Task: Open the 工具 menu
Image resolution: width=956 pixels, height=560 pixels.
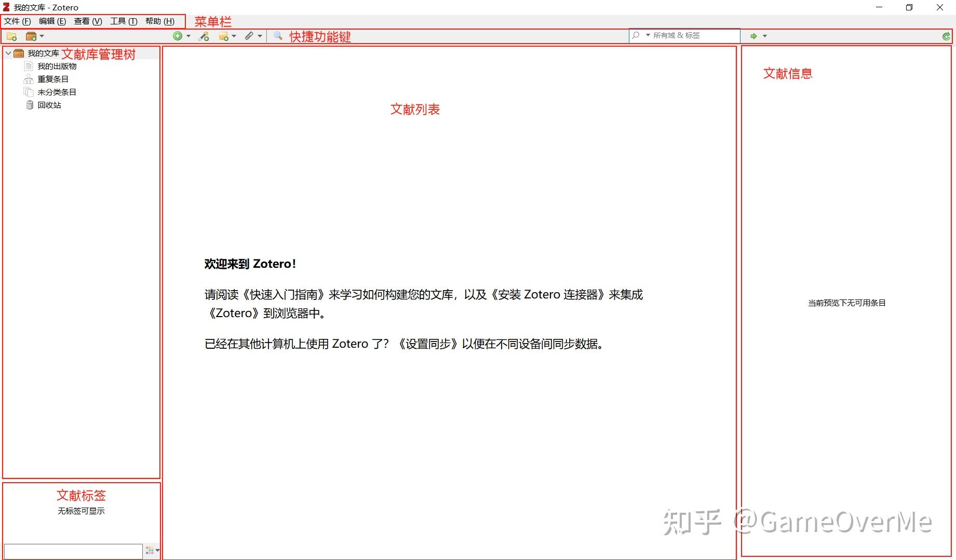Action: click(x=123, y=21)
